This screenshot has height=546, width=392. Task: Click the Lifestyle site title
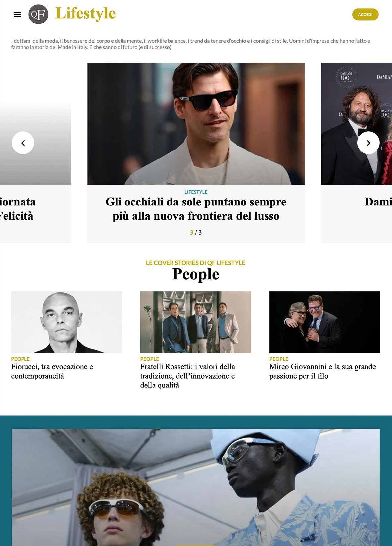click(85, 13)
